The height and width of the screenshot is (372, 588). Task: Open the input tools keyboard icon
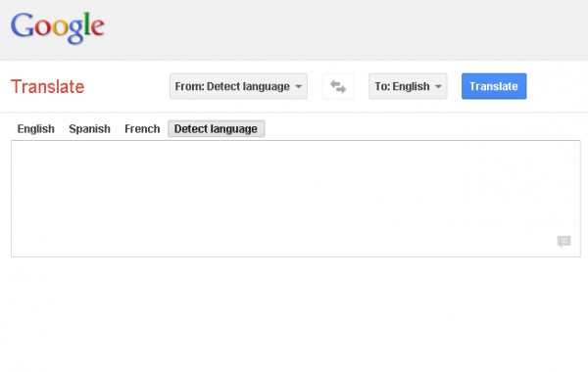click(x=564, y=242)
